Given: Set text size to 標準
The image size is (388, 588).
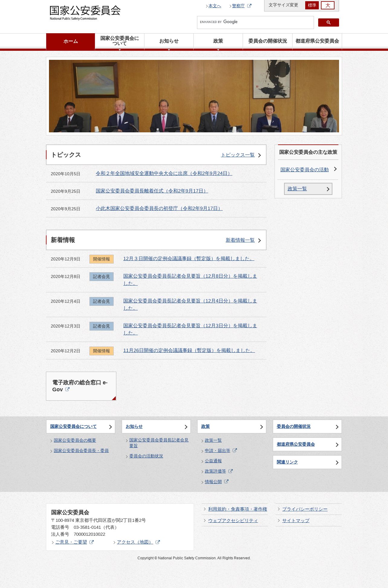Looking at the screenshot, I should click(312, 5).
